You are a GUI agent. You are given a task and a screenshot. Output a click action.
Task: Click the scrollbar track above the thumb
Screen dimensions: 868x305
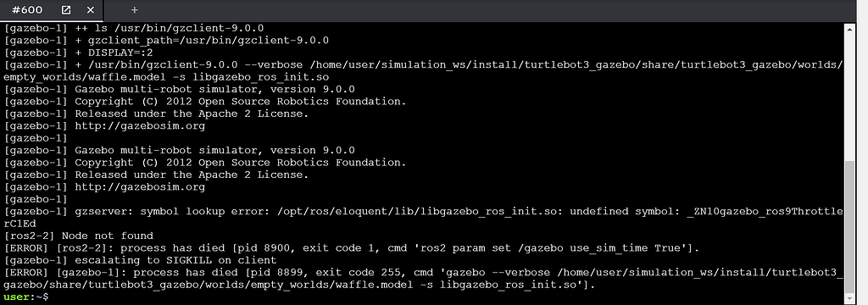(x=850, y=97)
